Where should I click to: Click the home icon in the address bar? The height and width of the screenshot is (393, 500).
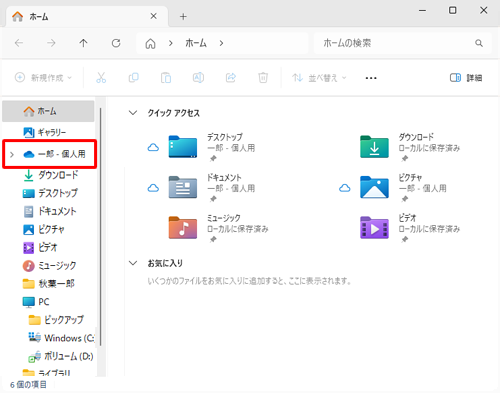[x=150, y=43]
